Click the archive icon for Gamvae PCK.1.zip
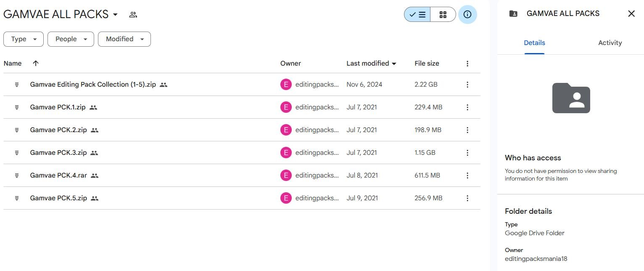644x271 pixels. pos(17,107)
